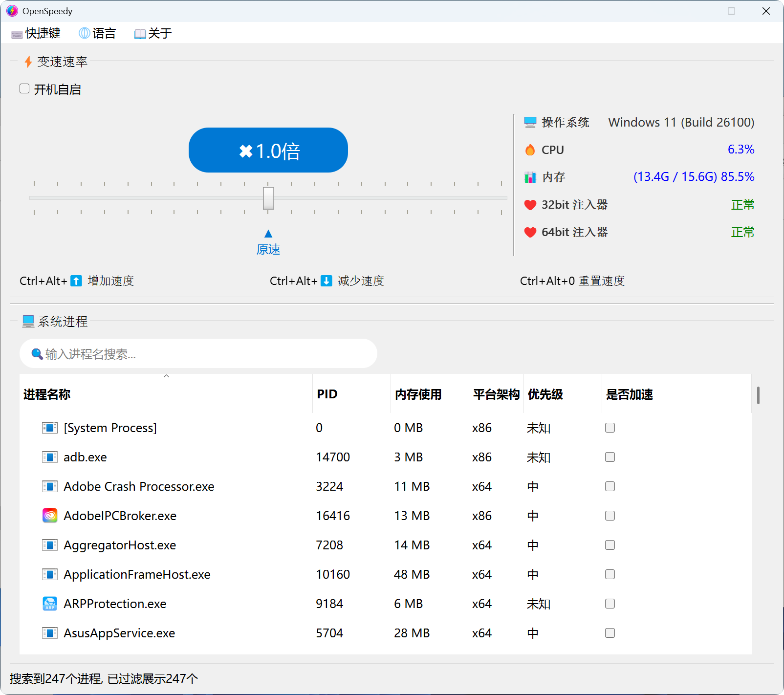Image resolution: width=784 pixels, height=695 pixels.
Task: Open the 语言 language menu
Action: point(98,33)
